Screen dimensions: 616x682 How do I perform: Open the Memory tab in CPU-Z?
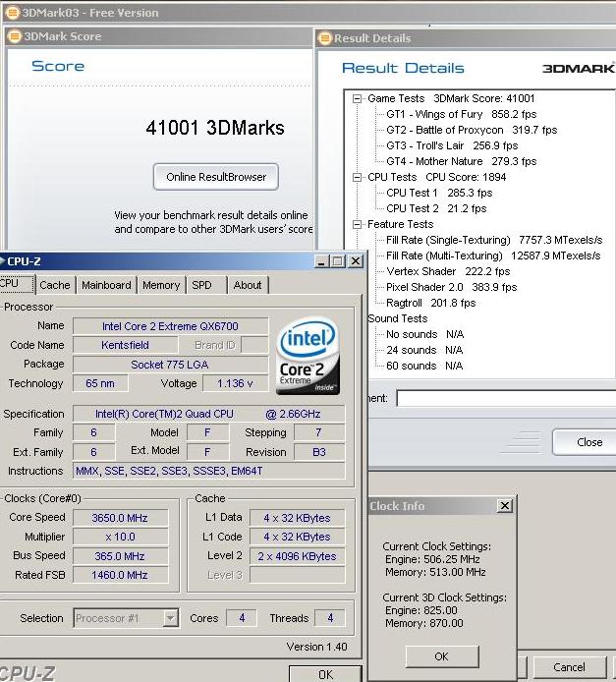point(161,285)
